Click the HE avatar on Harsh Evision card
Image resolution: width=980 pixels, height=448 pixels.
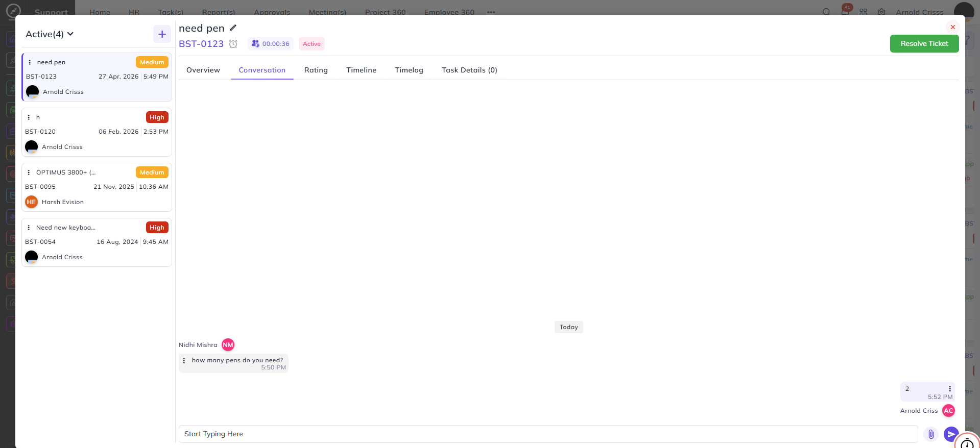coord(31,202)
